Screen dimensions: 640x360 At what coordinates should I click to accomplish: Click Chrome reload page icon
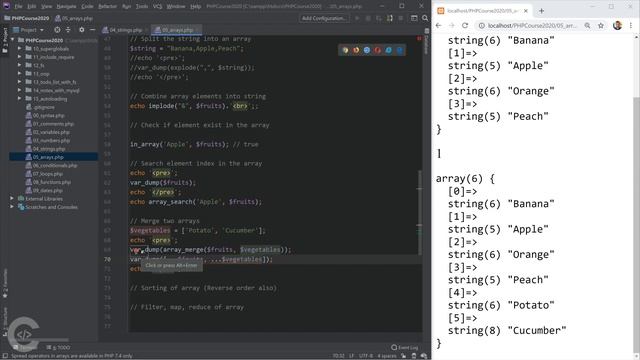point(465,25)
